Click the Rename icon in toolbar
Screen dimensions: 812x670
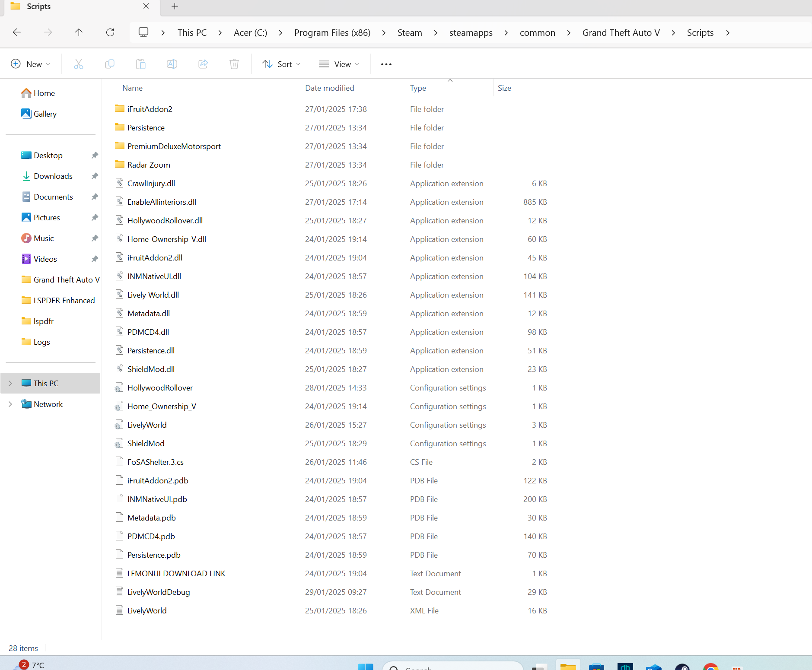click(x=172, y=64)
